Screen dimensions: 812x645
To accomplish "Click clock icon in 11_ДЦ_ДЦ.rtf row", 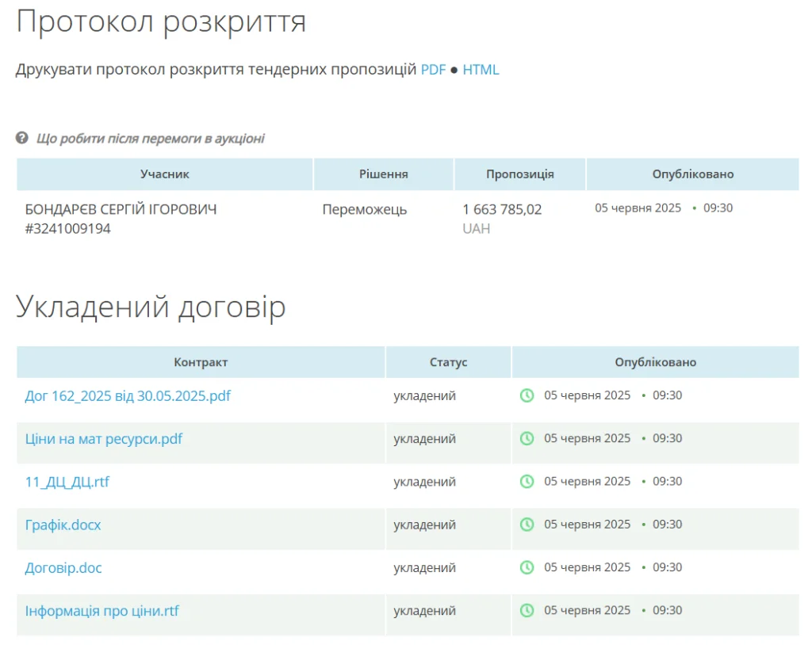I will [x=527, y=481].
